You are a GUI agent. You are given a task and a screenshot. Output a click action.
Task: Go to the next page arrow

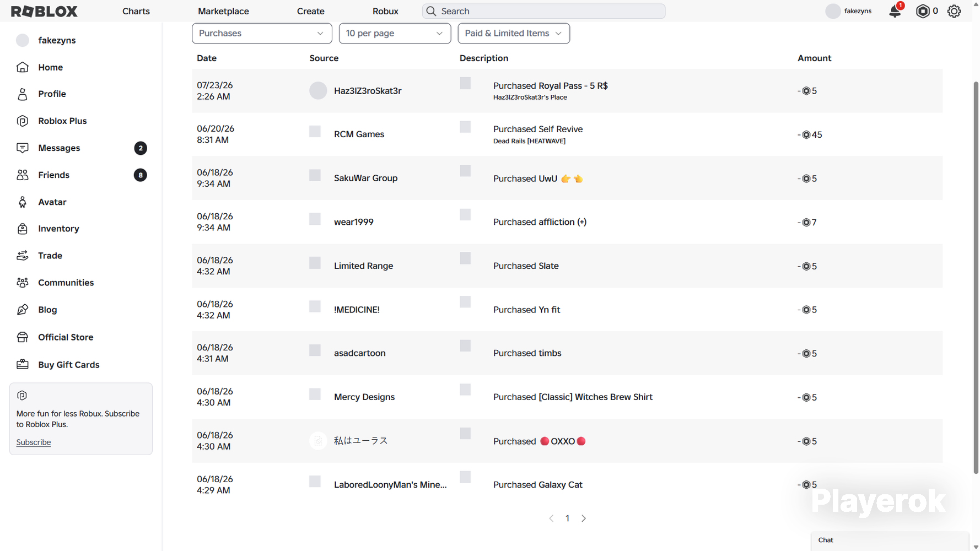pyautogui.click(x=584, y=518)
